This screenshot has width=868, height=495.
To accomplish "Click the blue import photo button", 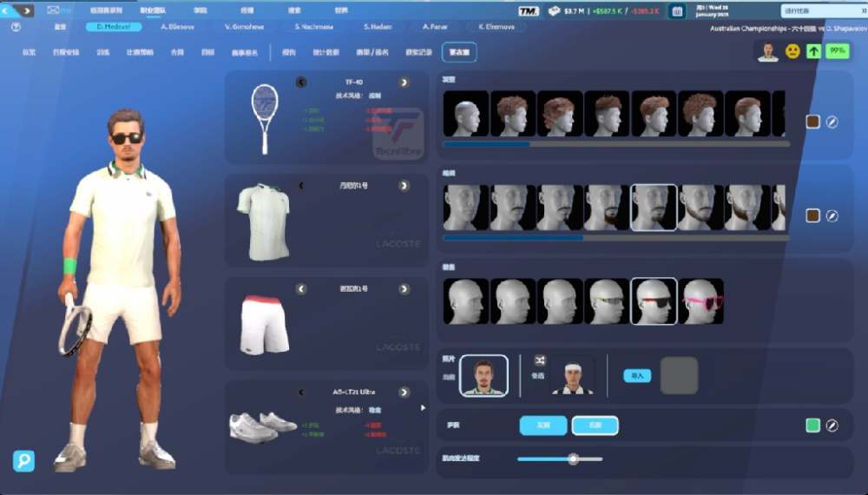I will tap(636, 375).
